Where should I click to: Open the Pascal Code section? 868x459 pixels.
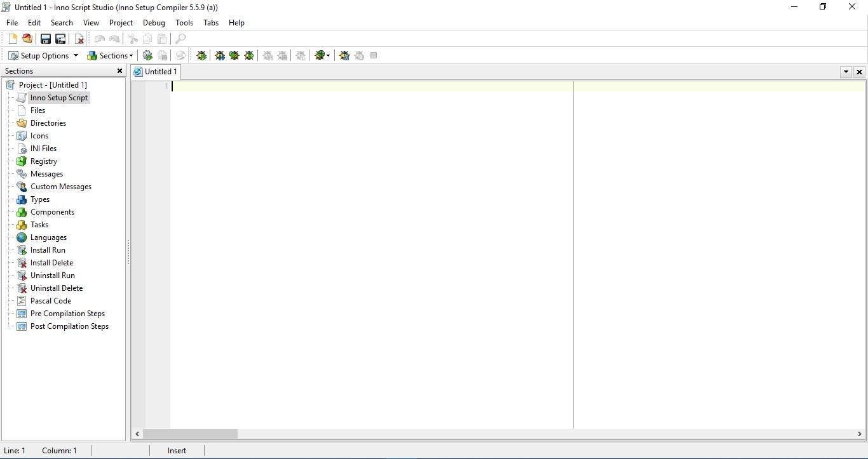pyautogui.click(x=51, y=300)
